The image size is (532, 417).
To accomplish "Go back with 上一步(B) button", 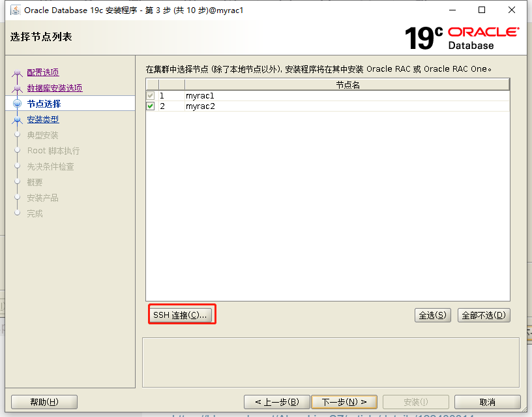I will tap(277, 402).
